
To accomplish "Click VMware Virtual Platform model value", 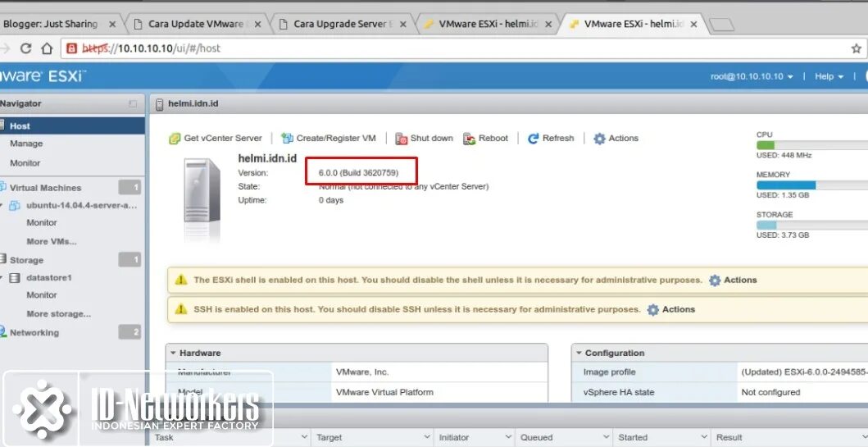I will pyautogui.click(x=384, y=392).
